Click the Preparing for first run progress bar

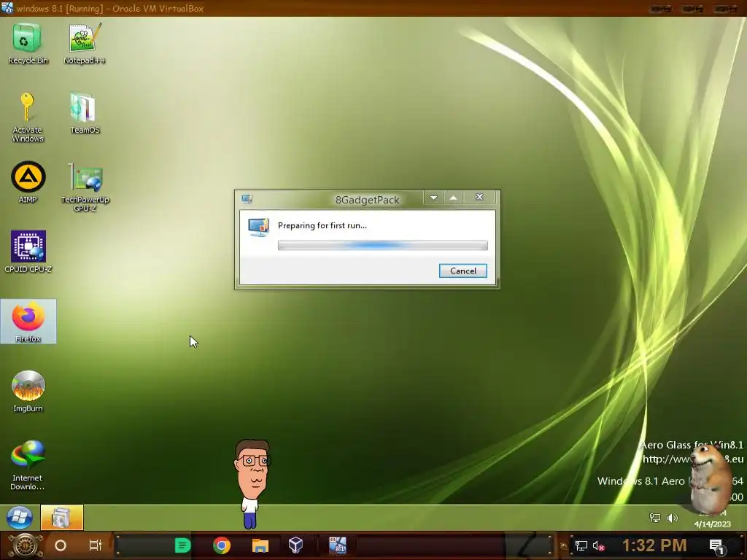[382, 245]
